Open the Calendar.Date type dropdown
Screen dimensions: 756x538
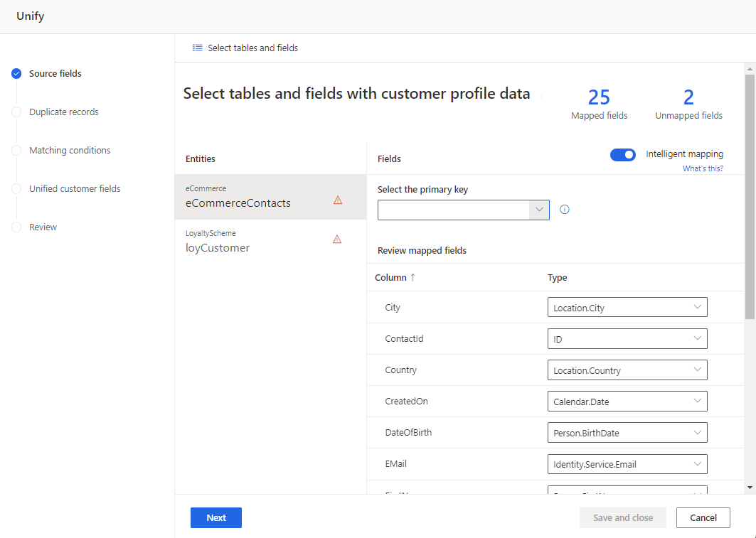(x=627, y=402)
